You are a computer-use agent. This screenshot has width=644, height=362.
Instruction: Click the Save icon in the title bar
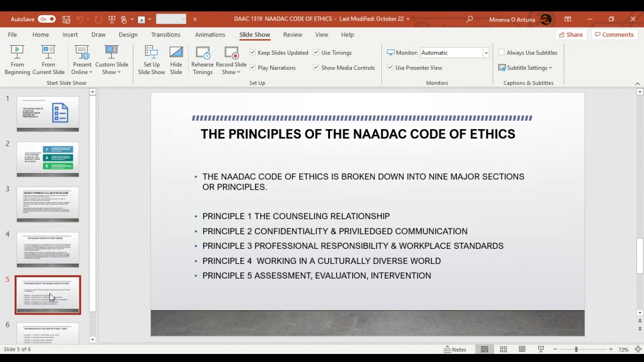pos(66,19)
